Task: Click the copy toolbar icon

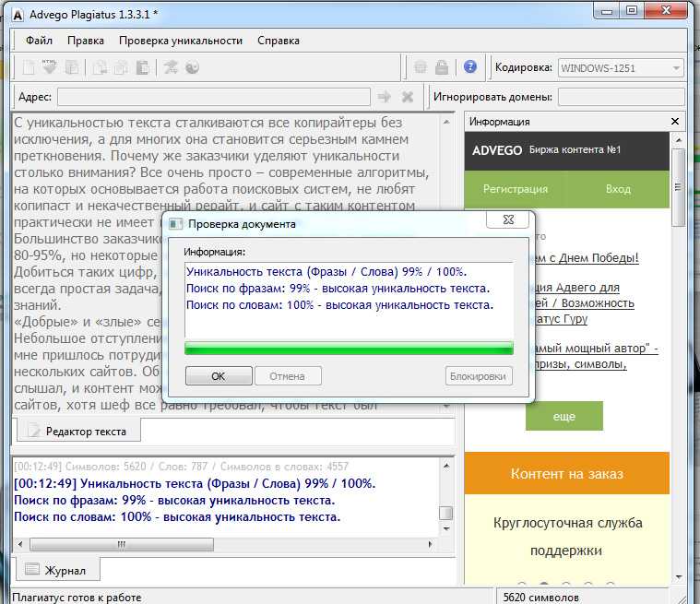Action: point(121,68)
